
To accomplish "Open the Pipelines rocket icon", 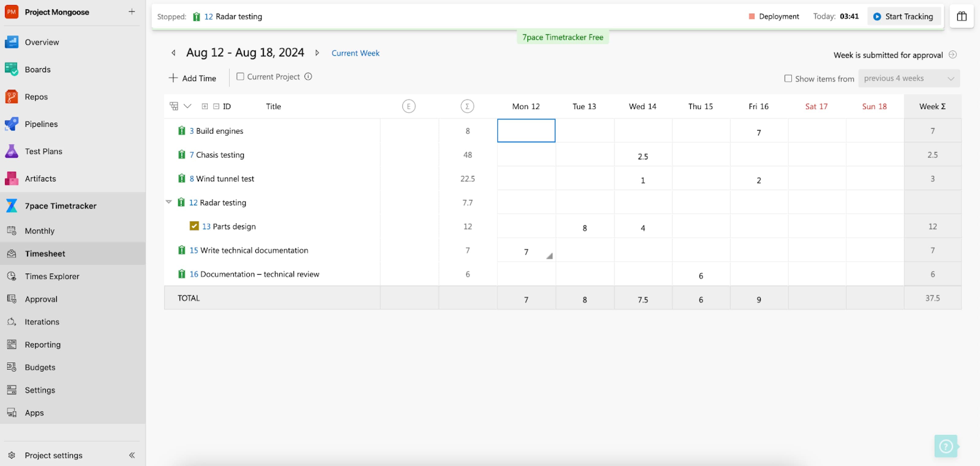I will coord(11,124).
